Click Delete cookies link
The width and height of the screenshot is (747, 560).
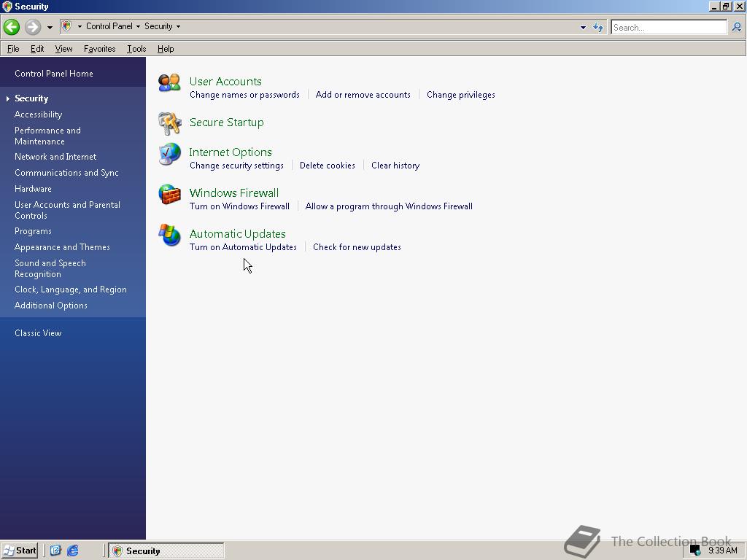point(328,166)
